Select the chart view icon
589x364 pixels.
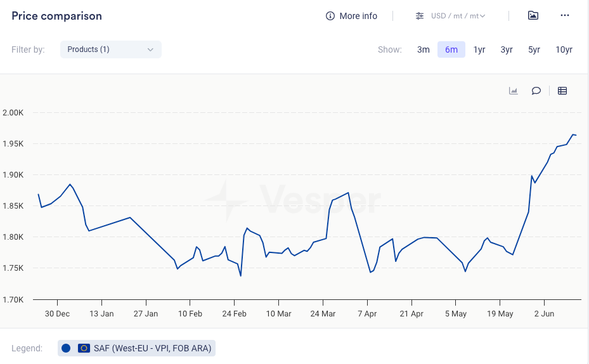pos(514,91)
